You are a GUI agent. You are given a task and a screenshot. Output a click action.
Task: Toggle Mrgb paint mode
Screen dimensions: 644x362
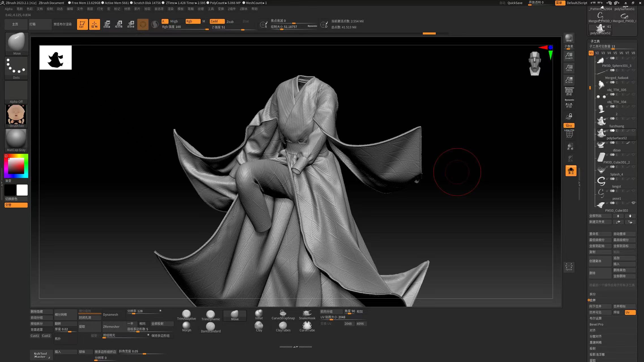coord(174,21)
